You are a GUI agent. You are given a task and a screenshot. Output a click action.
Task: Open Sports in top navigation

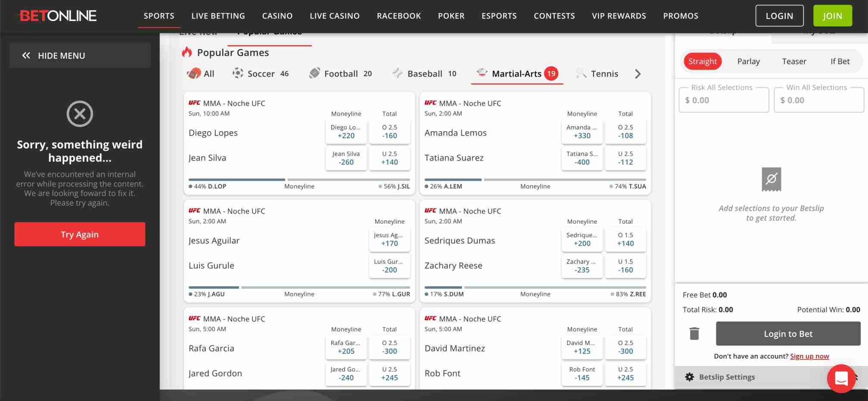[x=159, y=16]
